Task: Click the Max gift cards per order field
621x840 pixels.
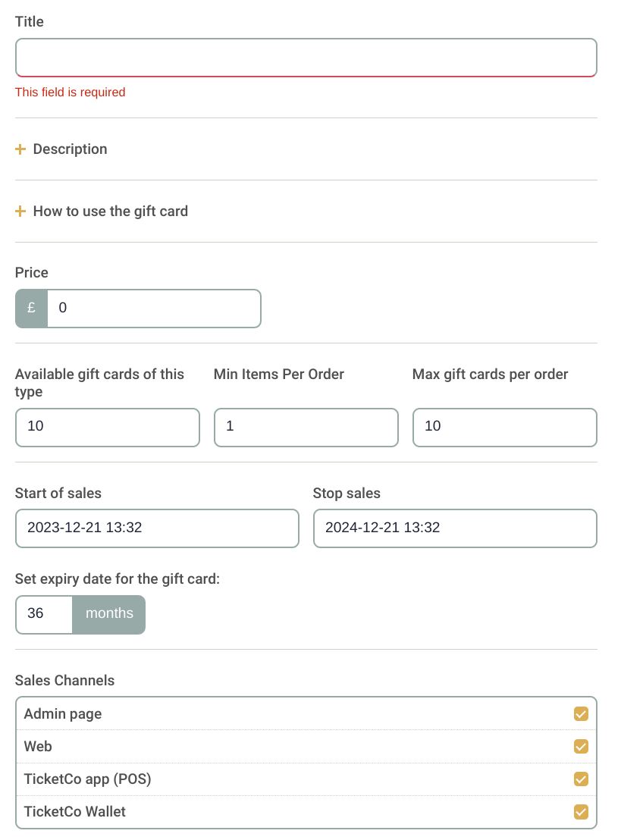Action: coord(504,428)
